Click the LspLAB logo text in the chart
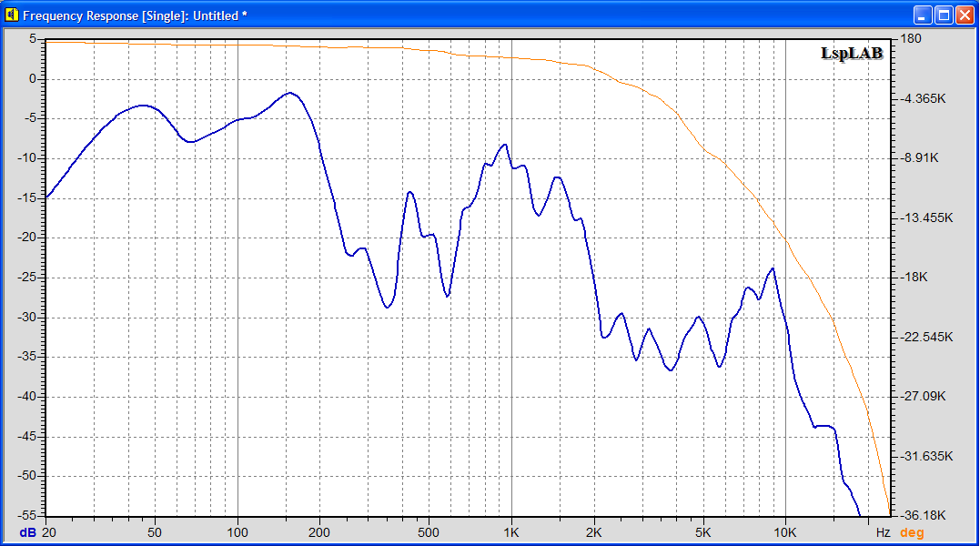The image size is (980, 546). click(x=852, y=54)
